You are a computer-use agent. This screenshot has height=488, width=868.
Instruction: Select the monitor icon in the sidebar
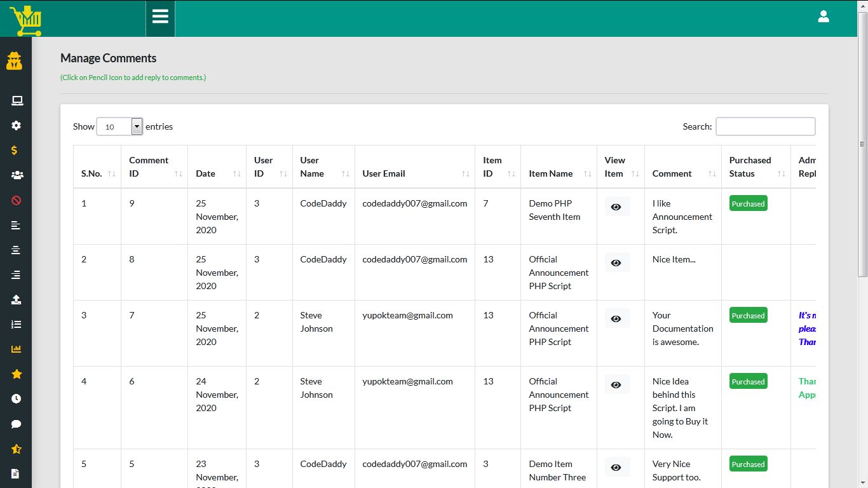click(x=16, y=100)
